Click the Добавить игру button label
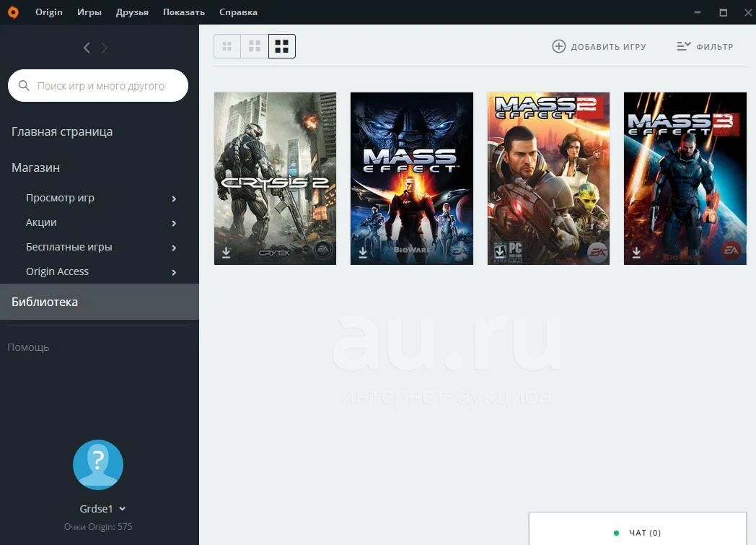 click(608, 47)
